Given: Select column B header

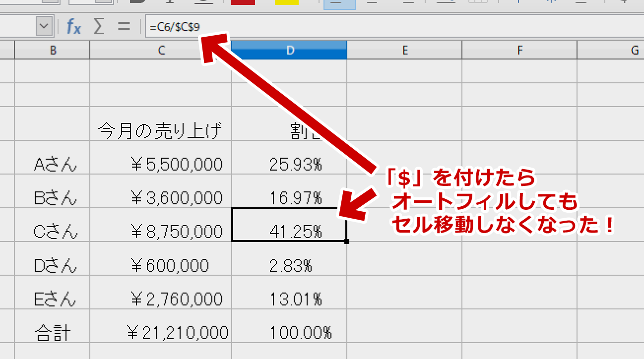Looking at the screenshot, I should click(x=53, y=50).
